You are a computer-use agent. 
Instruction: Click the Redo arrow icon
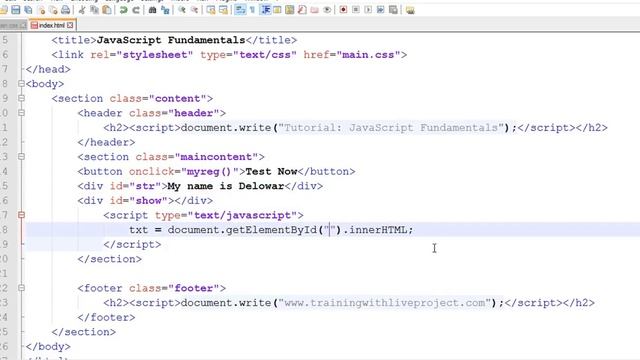[x=136, y=10]
